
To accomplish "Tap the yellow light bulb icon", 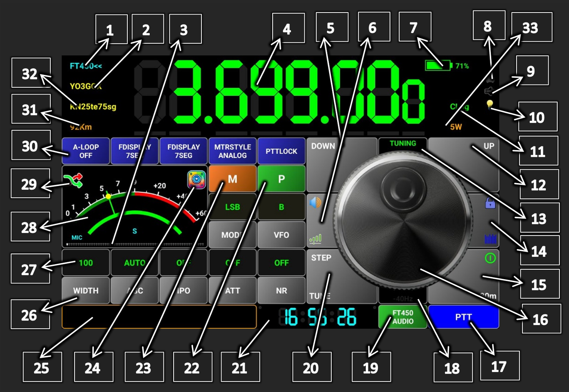I will (x=489, y=104).
